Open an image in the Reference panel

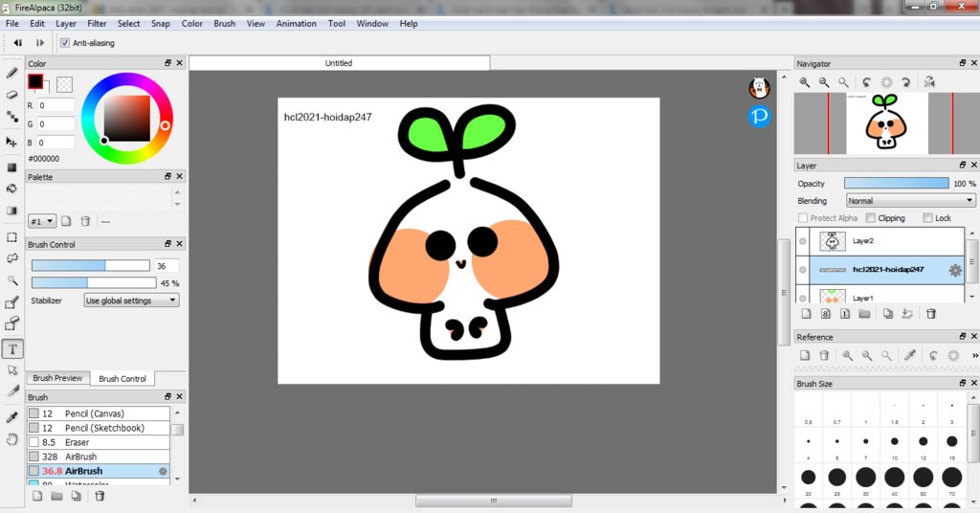coord(805,355)
